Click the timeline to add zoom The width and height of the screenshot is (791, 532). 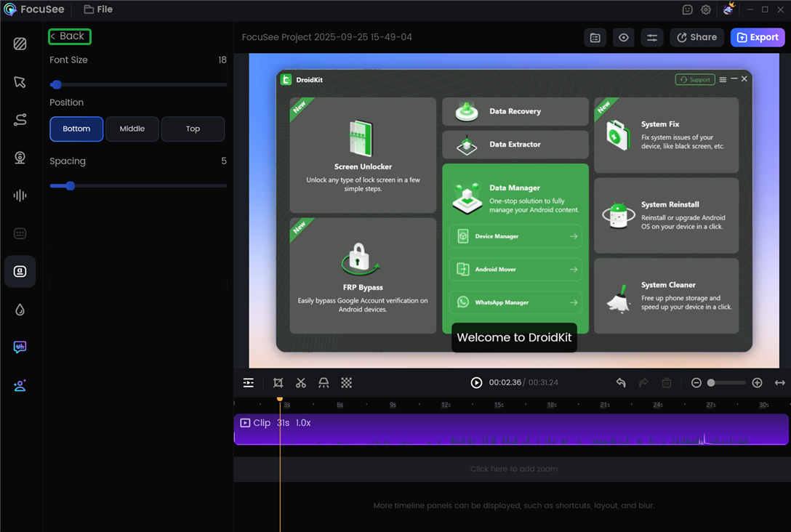click(514, 469)
